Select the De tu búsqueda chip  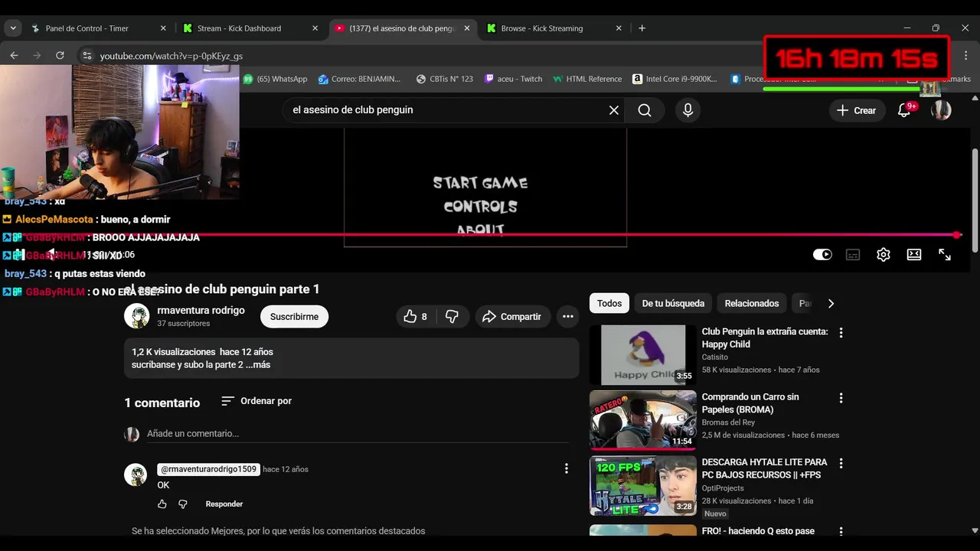pyautogui.click(x=673, y=304)
